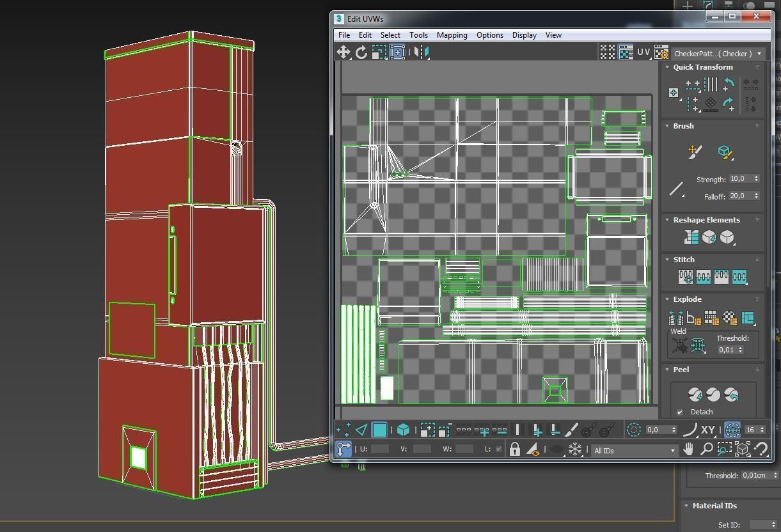Click Align Vertically to Pivot icon

point(693,104)
